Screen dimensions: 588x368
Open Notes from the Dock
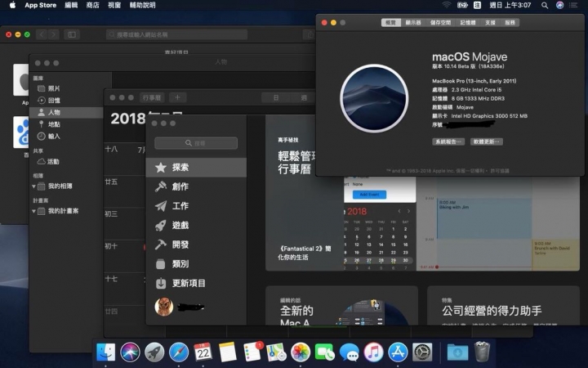[x=227, y=352]
